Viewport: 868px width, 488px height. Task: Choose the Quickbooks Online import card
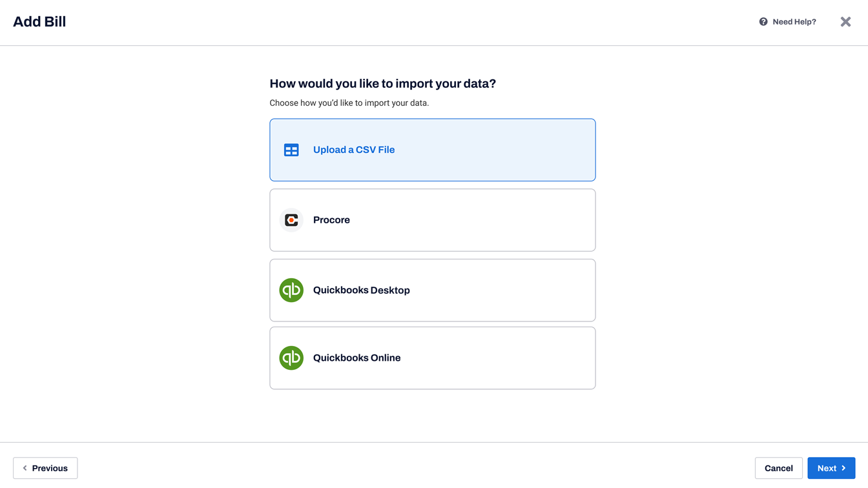[433, 358]
